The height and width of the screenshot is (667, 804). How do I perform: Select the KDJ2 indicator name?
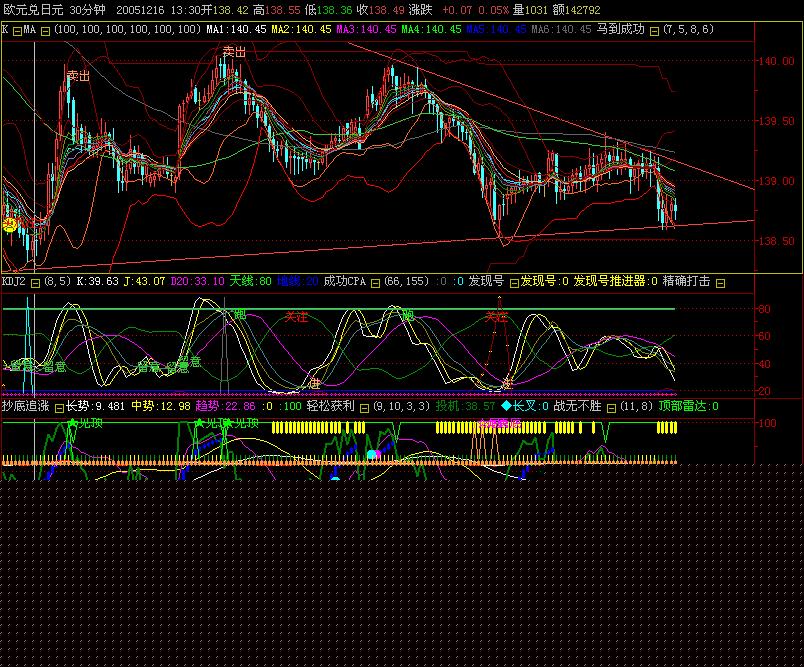click(13, 281)
